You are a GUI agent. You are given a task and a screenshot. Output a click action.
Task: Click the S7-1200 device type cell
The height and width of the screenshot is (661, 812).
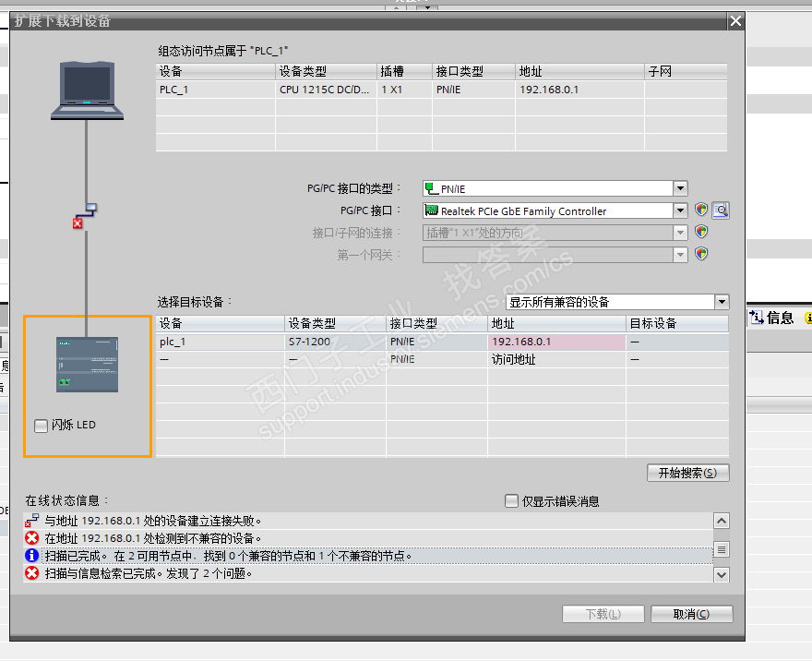tap(335, 342)
